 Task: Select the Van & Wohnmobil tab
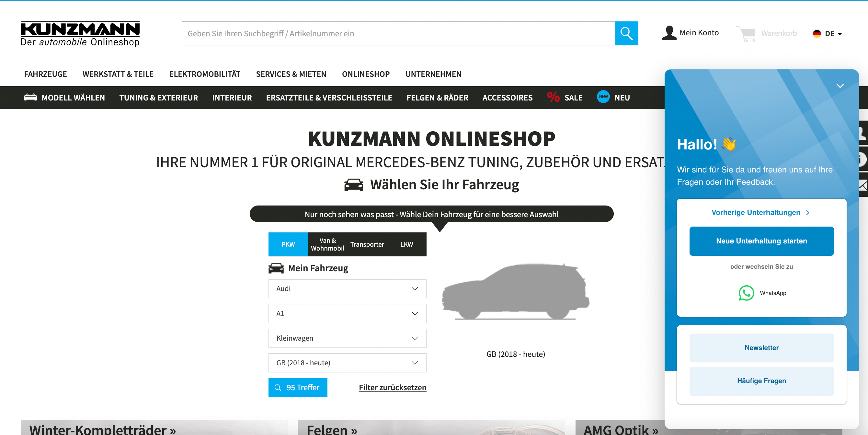coord(327,244)
